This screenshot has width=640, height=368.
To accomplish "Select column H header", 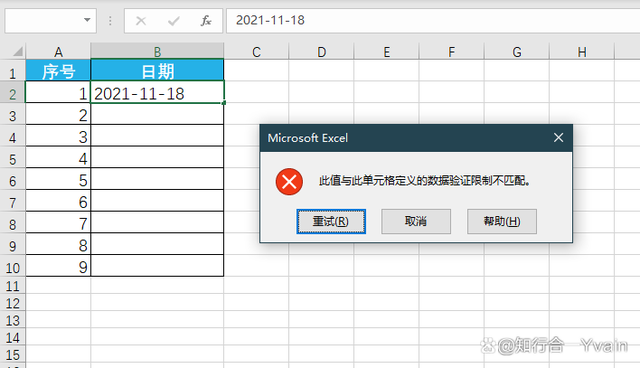I will click(x=582, y=52).
